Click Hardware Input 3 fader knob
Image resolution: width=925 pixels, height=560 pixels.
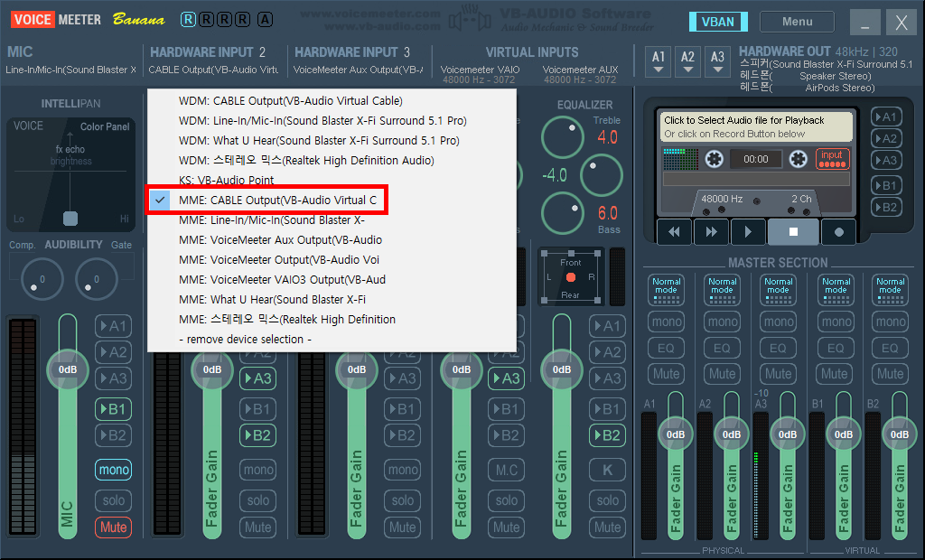(356, 369)
